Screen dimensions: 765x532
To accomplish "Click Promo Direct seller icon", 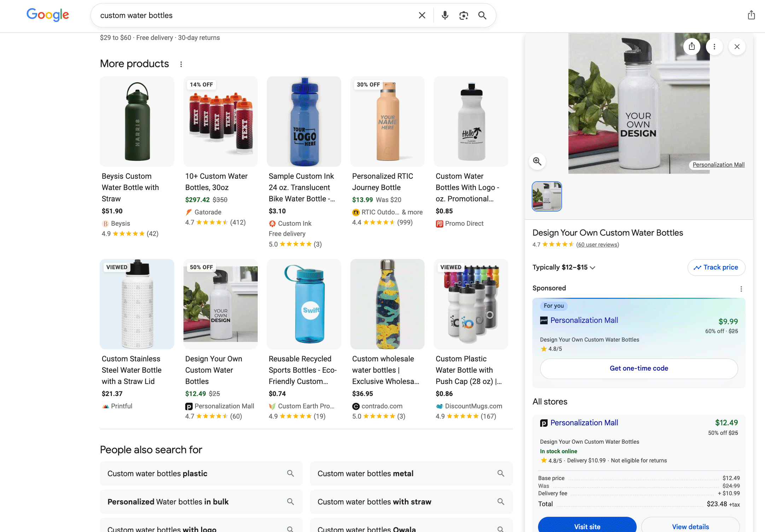I will 439,224.
